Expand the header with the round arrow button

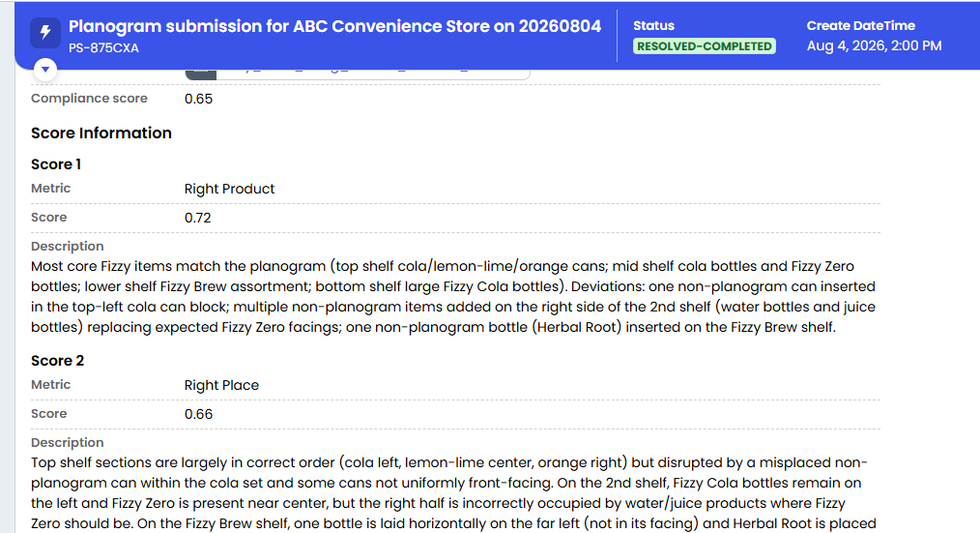[x=45, y=69]
